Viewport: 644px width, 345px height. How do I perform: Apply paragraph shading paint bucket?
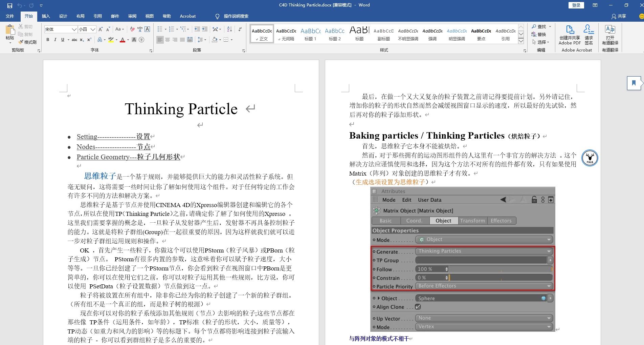tap(215, 40)
